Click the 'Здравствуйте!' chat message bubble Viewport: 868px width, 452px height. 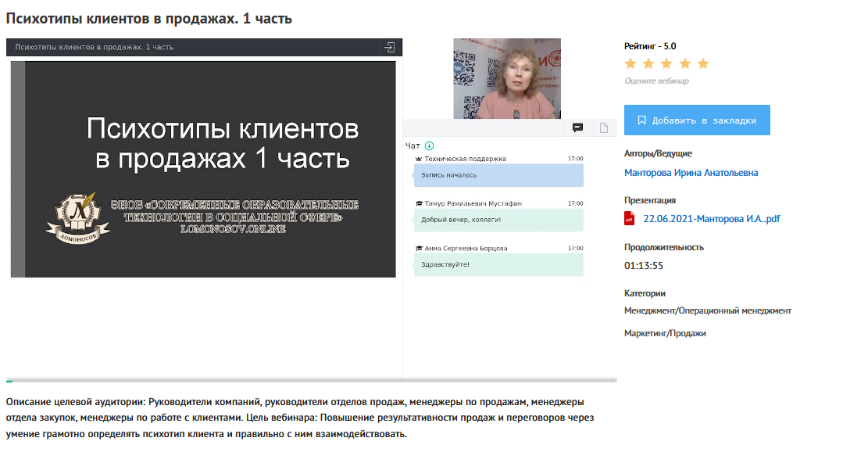point(498,264)
